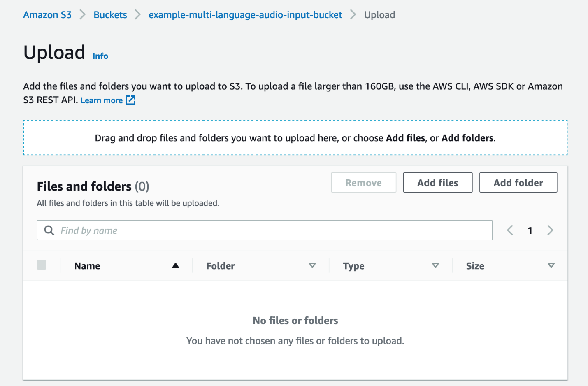The image size is (588, 386).
Task: Navigate to Buckets breadcrumb
Action: coord(110,15)
